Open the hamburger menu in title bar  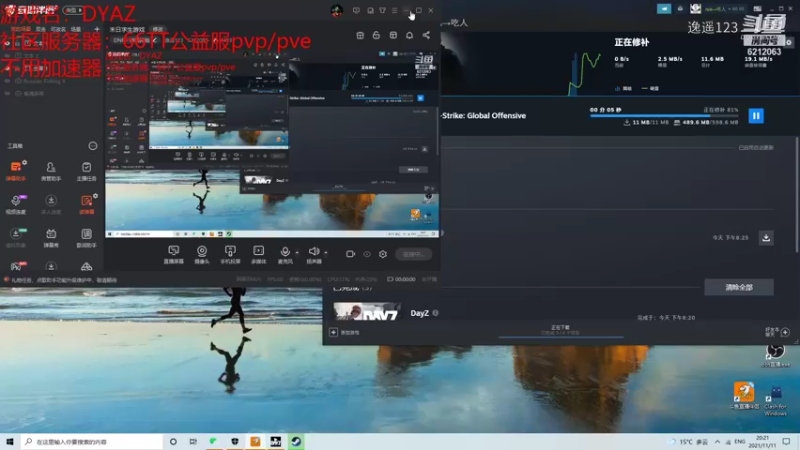click(x=394, y=10)
